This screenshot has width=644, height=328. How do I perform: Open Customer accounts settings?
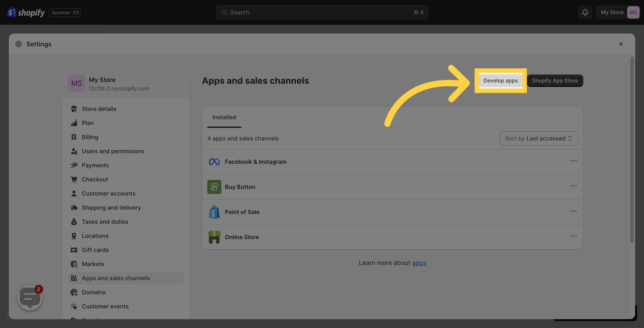[126, 194]
